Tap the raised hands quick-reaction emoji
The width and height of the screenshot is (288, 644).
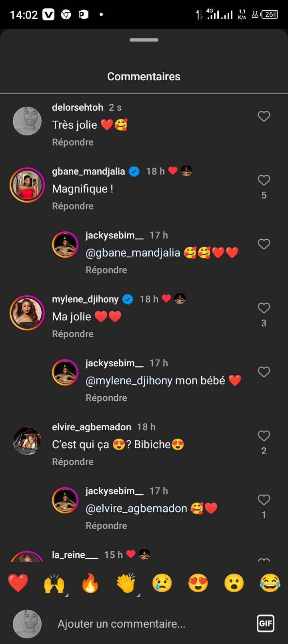(x=54, y=584)
